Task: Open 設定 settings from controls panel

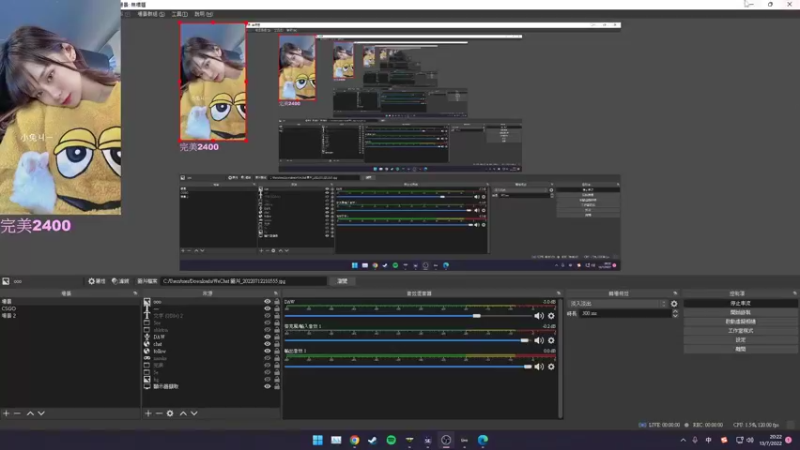Action: point(740,340)
